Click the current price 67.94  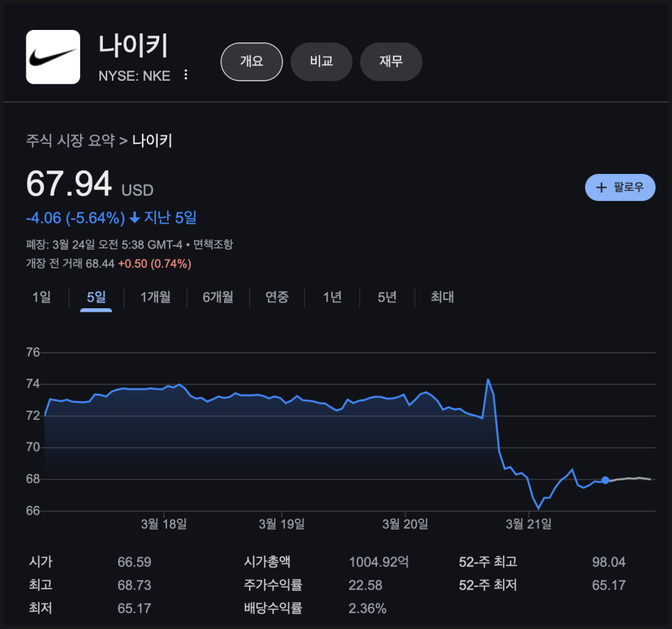[69, 184]
